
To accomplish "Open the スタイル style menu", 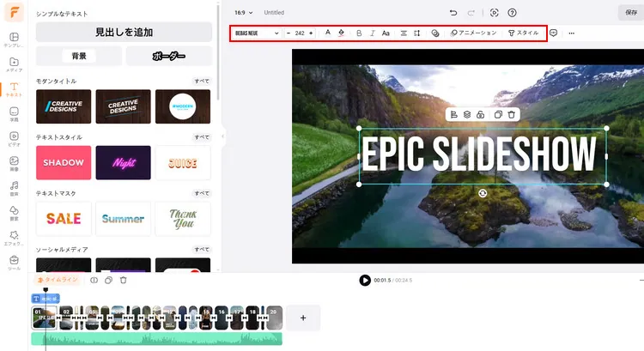I will point(523,33).
